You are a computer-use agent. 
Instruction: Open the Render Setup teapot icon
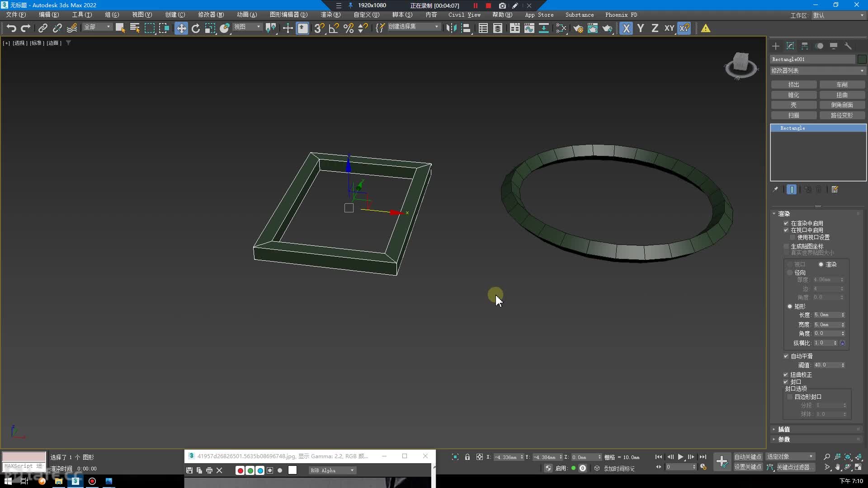pyautogui.click(x=578, y=28)
